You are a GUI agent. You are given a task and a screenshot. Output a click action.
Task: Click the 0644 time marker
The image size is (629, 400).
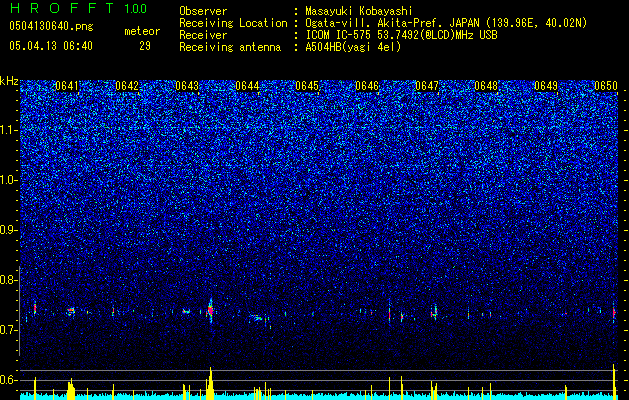tap(247, 86)
